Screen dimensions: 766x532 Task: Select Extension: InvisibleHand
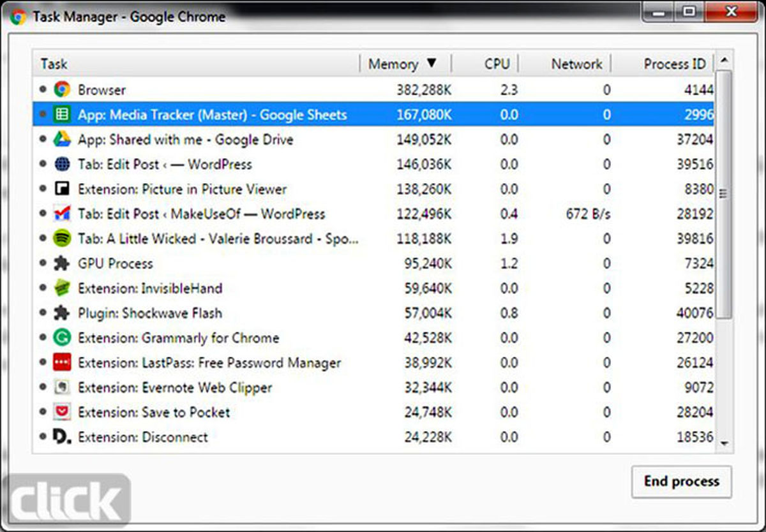373,288
